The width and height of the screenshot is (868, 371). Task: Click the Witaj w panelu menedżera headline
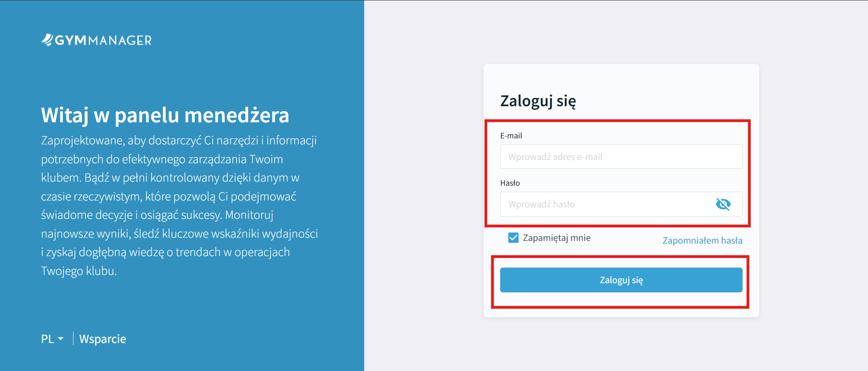(x=165, y=115)
